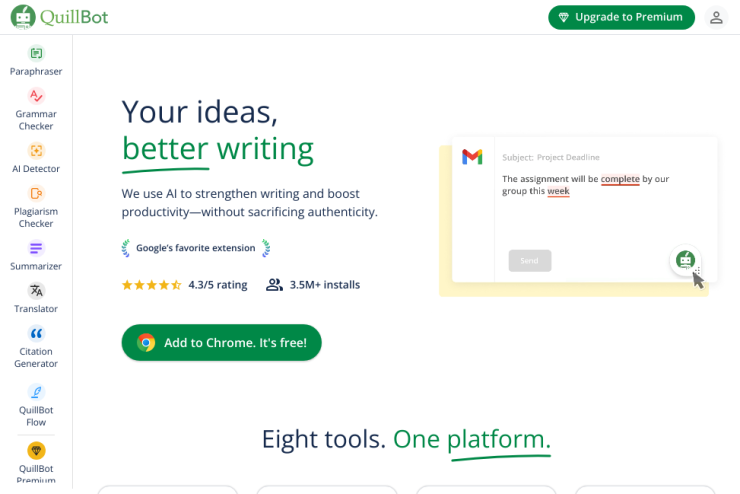Open the Plagiarism Checker icon

36,193
